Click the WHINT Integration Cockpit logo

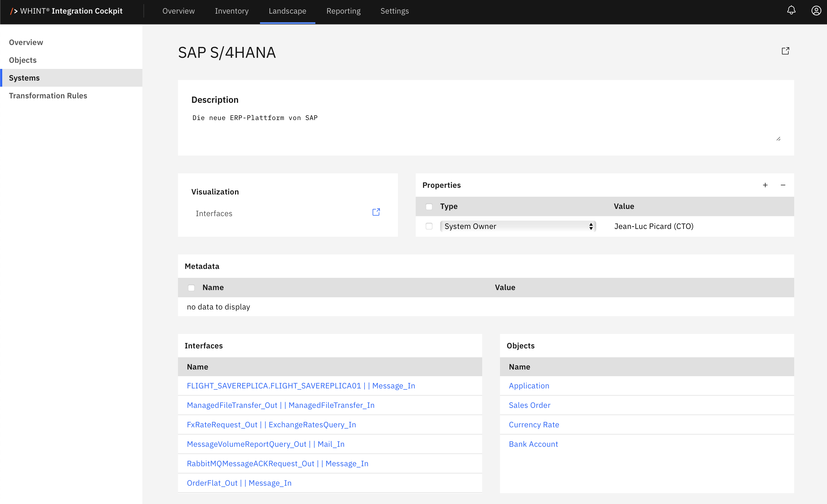(x=66, y=11)
